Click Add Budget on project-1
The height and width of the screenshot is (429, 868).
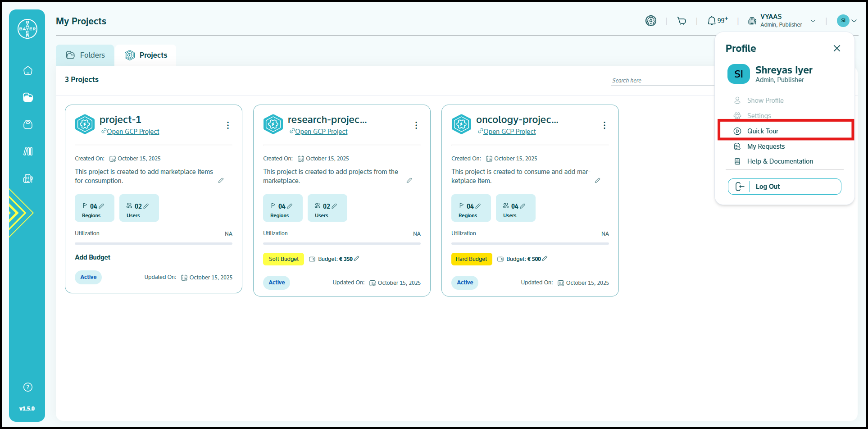93,257
